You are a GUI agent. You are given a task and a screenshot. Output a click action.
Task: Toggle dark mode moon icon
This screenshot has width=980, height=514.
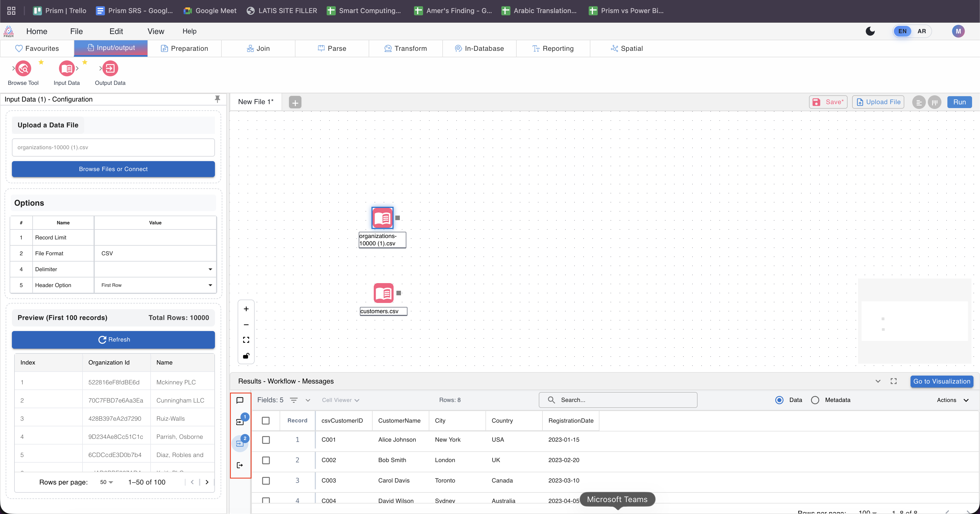[870, 31]
